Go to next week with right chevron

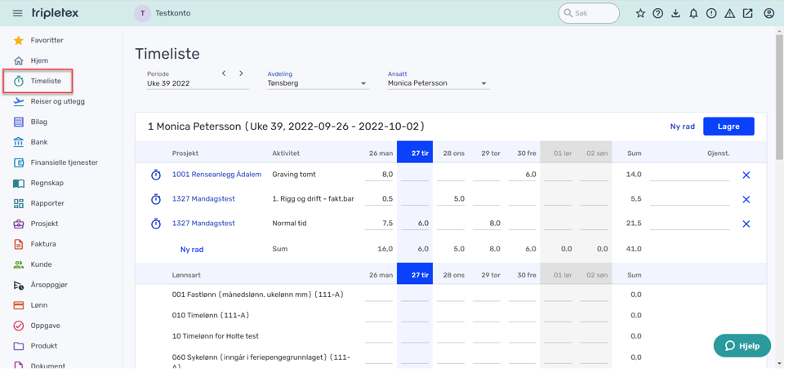coord(241,73)
